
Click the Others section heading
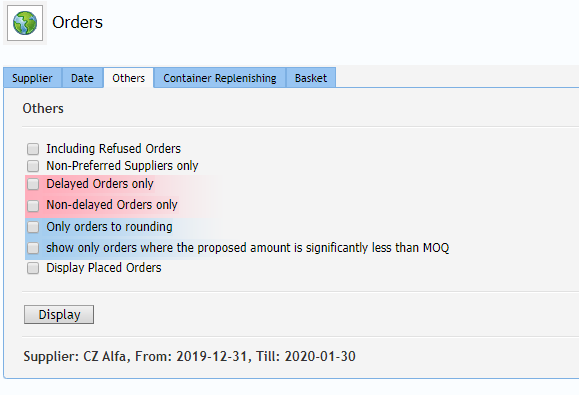[43, 109]
